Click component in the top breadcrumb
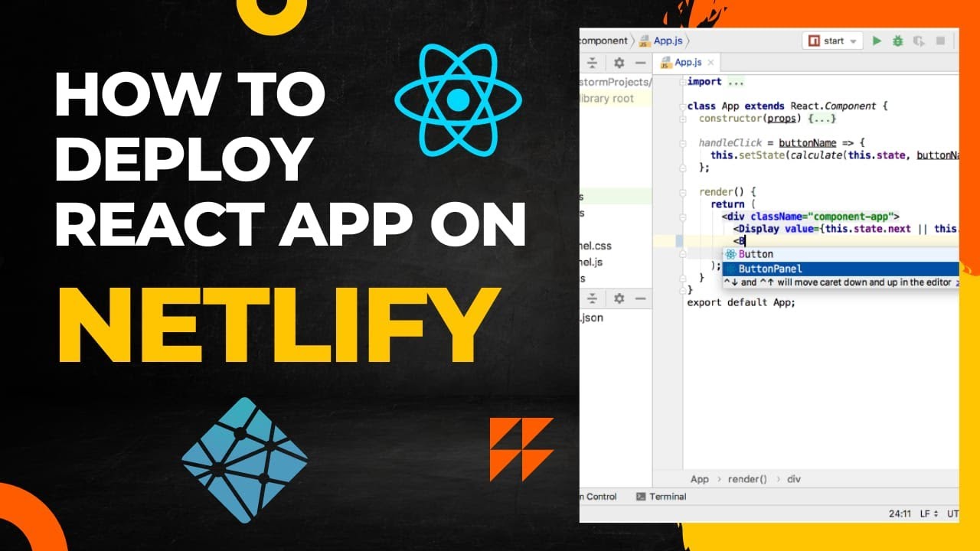Image resolution: width=980 pixels, height=551 pixels. point(603,41)
